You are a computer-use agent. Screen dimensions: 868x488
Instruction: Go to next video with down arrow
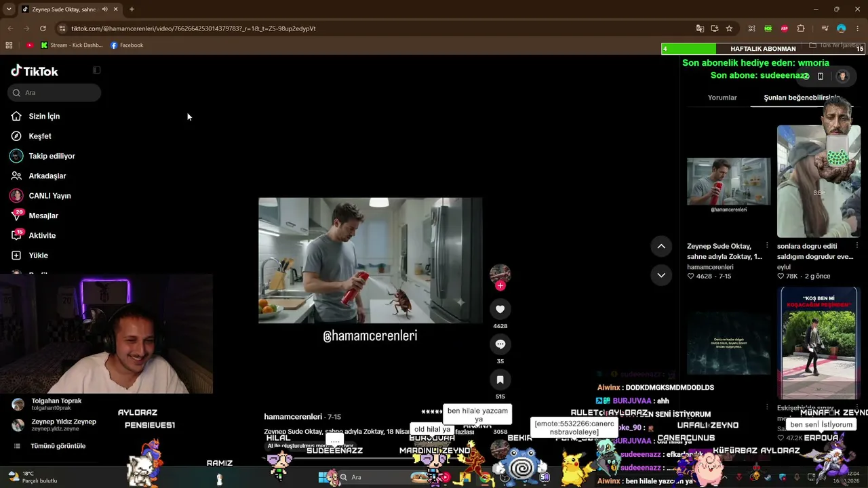pos(661,275)
